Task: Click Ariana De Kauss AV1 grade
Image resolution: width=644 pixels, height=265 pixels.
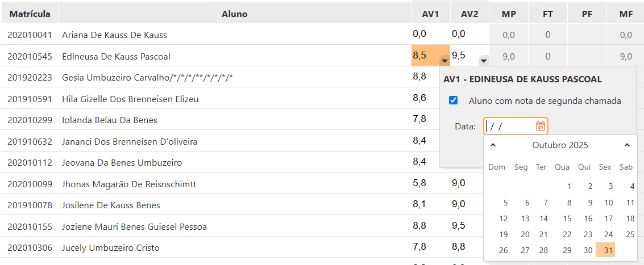Action: click(x=419, y=35)
